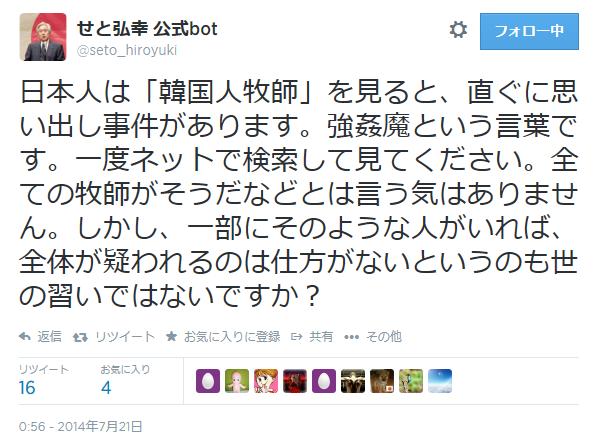
Task: Toggle the フォロー中 follow button
Action: click(529, 31)
